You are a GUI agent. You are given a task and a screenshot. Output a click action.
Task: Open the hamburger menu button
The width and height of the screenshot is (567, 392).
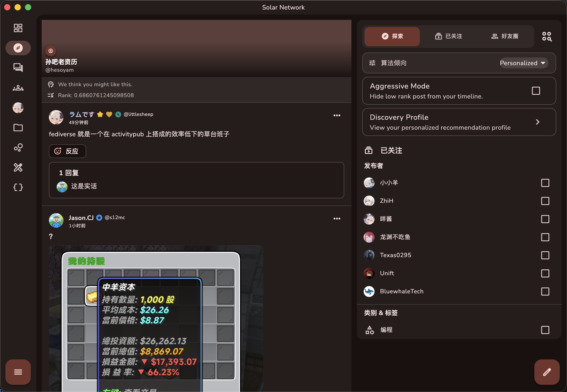[x=18, y=372]
